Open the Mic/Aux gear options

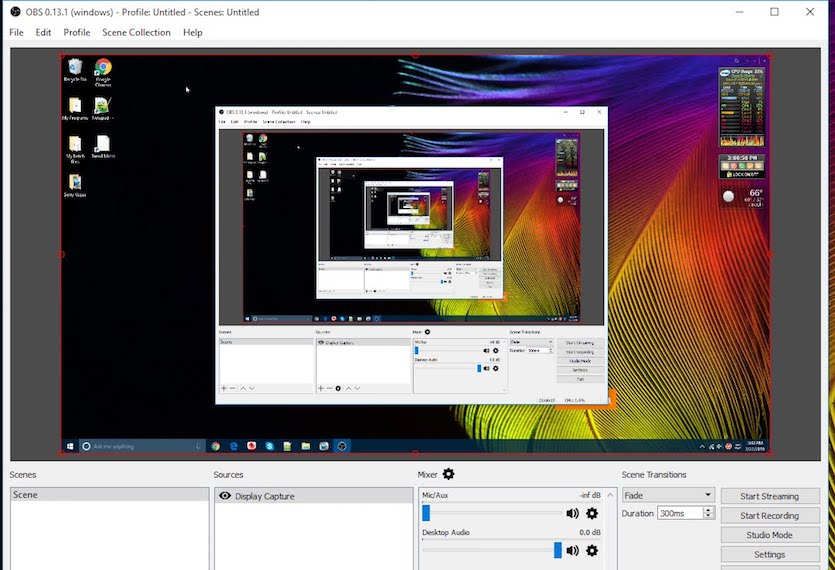[x=592, y=513]
